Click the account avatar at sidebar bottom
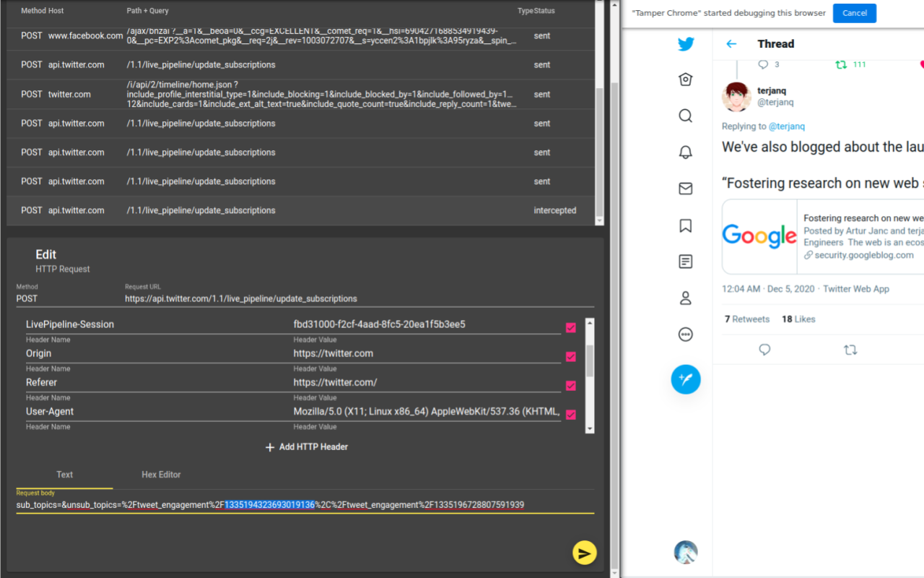This screenshot has width=924, height=578. (686, 552)
